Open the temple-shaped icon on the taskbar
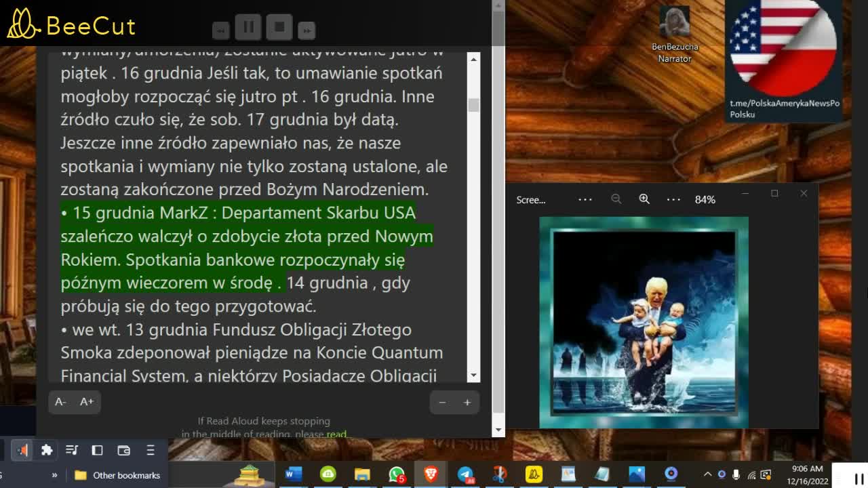868x488 pixels. (249, 474)
